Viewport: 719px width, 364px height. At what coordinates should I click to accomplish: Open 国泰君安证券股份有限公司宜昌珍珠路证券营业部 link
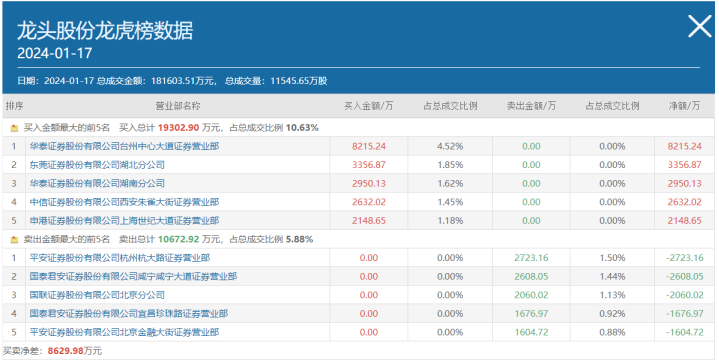point(129,314)
